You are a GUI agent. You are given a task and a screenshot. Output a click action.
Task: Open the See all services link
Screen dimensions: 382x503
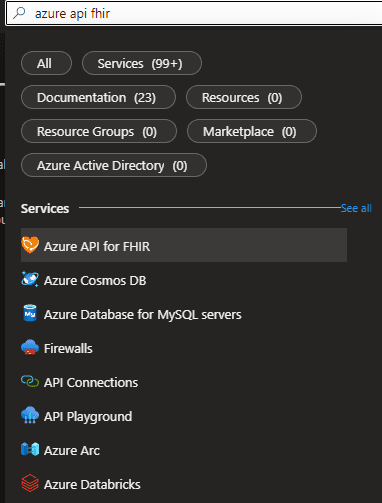tap(356, 208)
